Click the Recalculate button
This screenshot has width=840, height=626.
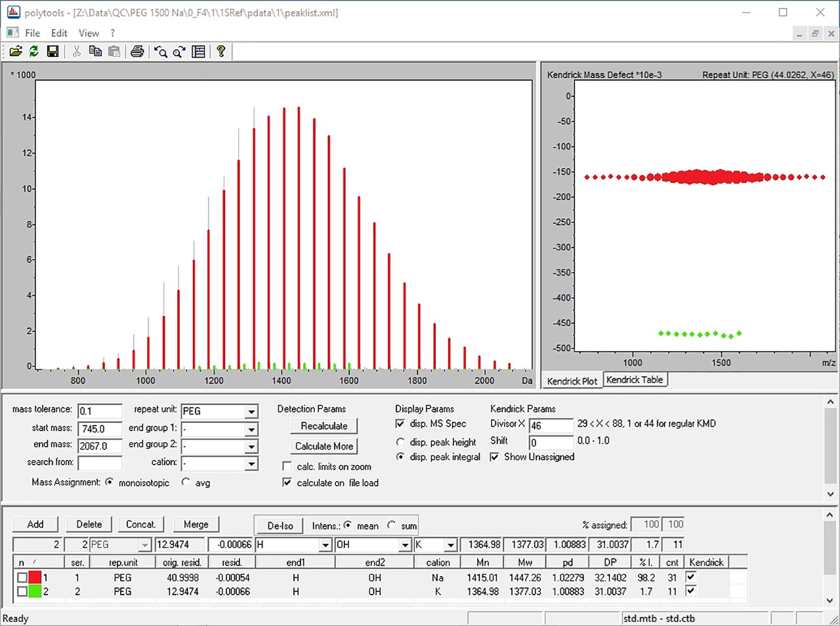pyautogui.click(x=324, y=426)
